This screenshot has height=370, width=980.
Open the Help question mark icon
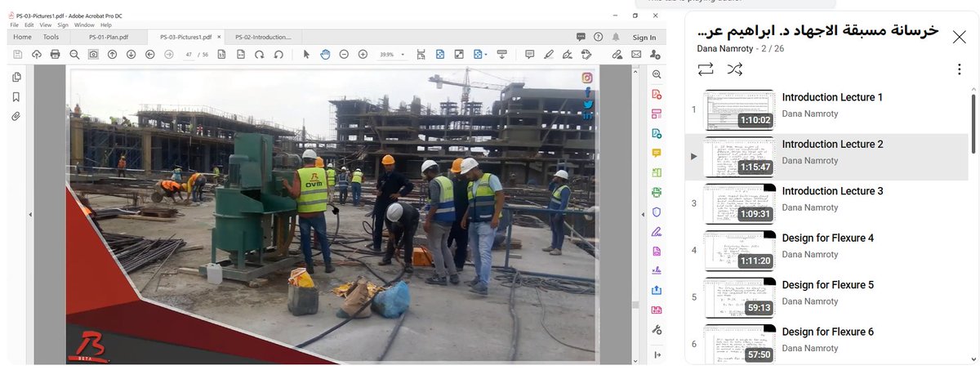599,37
